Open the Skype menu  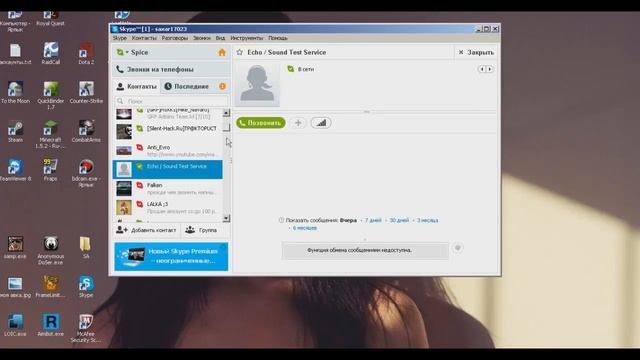pos(120,38)
